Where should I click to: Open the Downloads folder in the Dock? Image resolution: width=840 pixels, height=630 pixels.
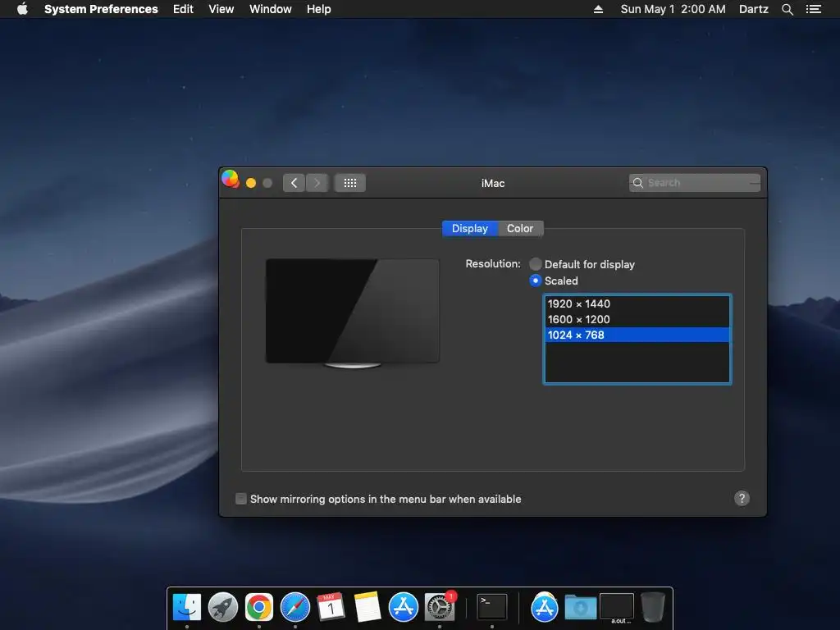580,608
